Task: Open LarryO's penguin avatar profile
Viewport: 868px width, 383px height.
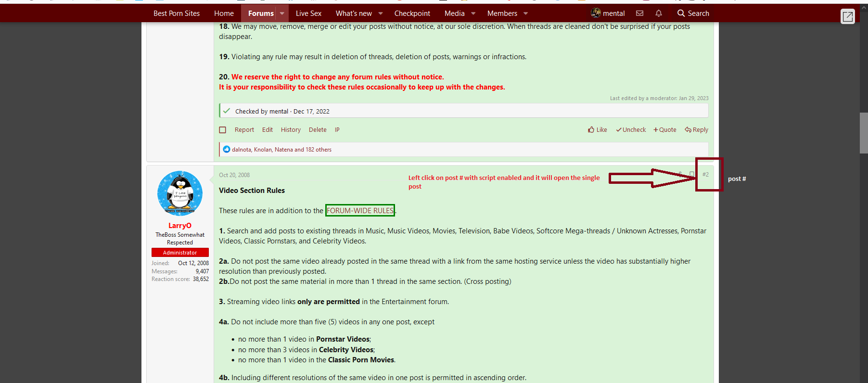Action: tap(180, 193)
